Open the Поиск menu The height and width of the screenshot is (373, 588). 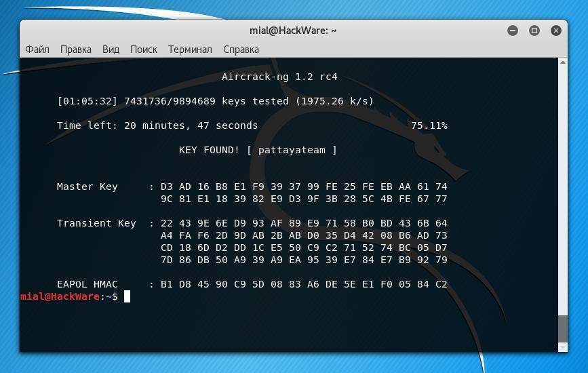click(144, 50)
